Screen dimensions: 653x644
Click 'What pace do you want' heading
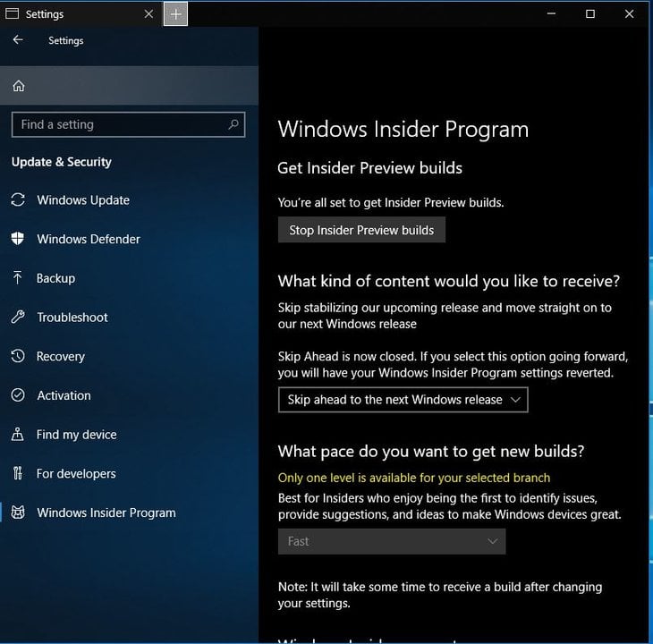(431, 452)
